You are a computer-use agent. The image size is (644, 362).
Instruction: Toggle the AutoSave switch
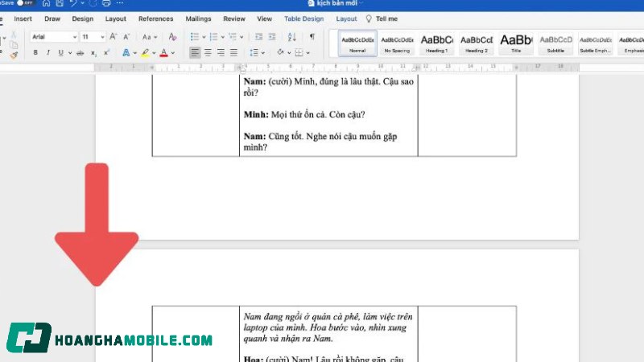click(x=26, y=3)
